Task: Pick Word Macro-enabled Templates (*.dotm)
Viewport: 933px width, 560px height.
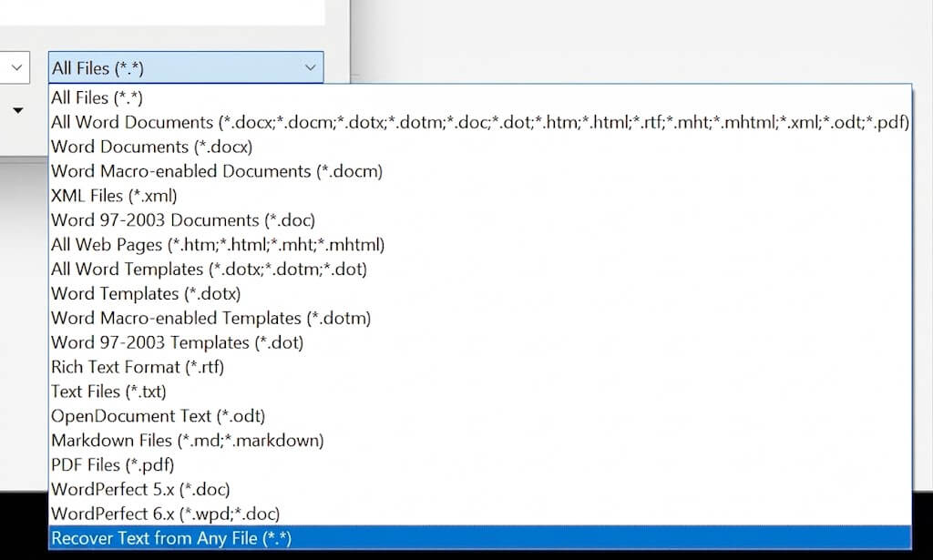Action: pos(479,318)
